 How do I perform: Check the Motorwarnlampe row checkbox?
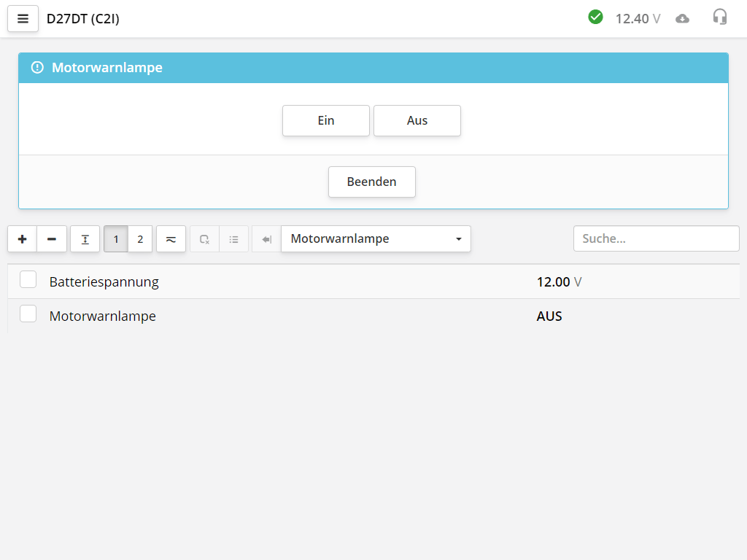click(28, 314)
